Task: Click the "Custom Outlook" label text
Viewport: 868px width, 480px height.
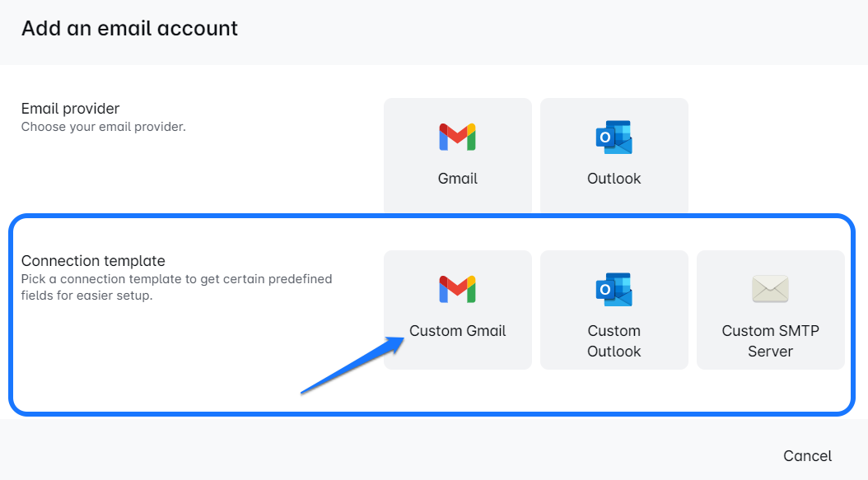Action: pyautogui.click(x=614, y=341)
